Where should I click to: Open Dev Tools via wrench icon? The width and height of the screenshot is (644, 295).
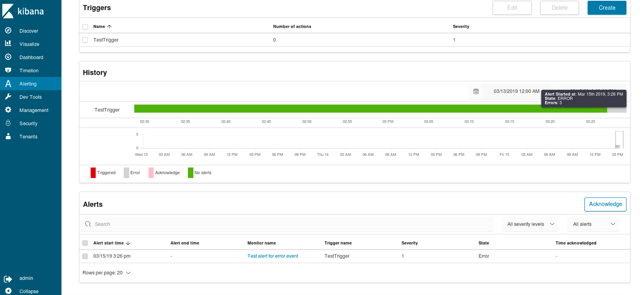[8, 96]
